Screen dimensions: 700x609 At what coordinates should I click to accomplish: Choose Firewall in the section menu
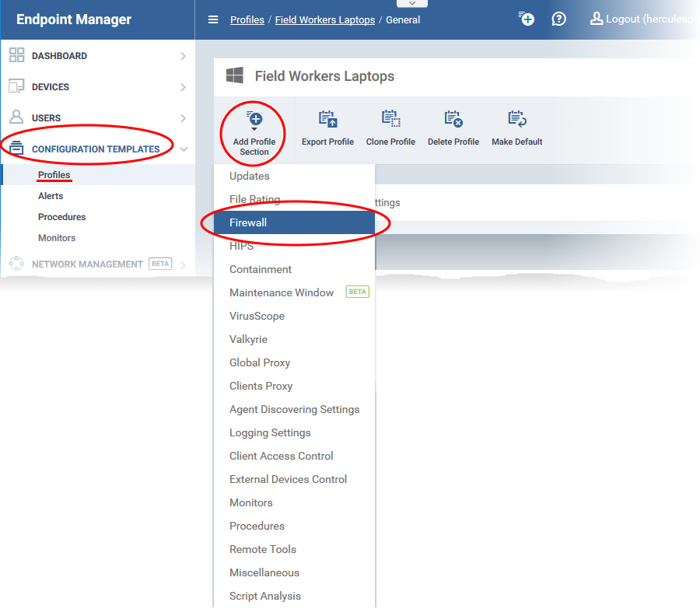point(294,222)
